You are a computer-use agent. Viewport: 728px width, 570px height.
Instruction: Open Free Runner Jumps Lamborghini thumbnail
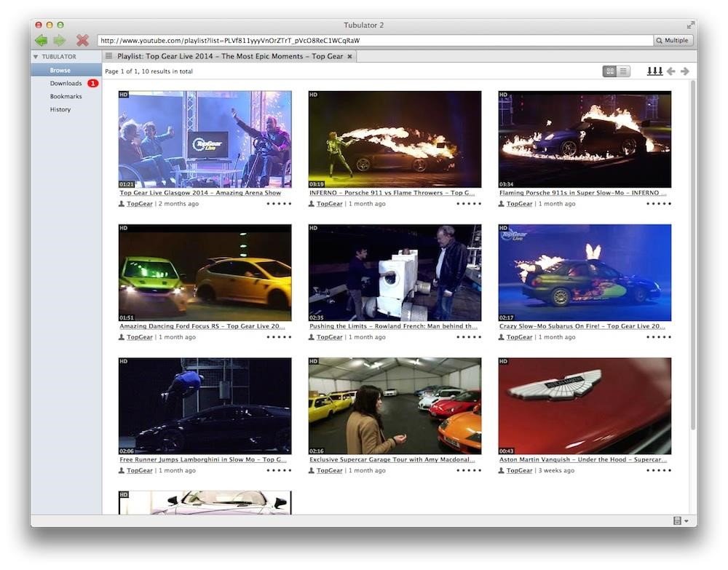(205, 405)
